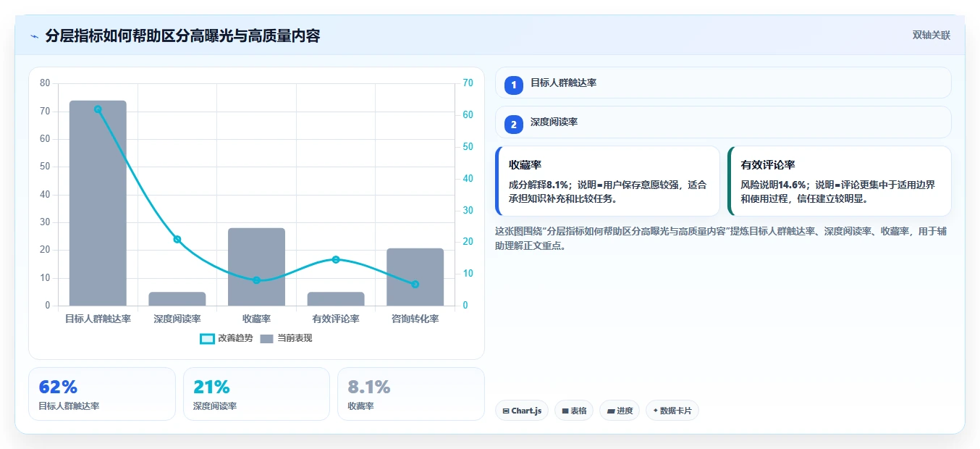Click the 咨询转化率 bar in the chart
Screen dimensions: 980x449
(x=415, y=277)
